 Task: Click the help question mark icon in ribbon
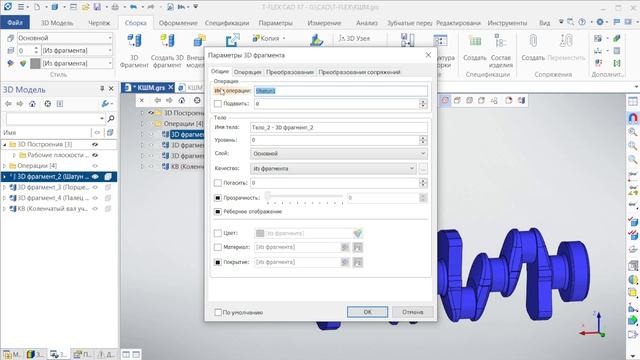click(x=582, y=22)
